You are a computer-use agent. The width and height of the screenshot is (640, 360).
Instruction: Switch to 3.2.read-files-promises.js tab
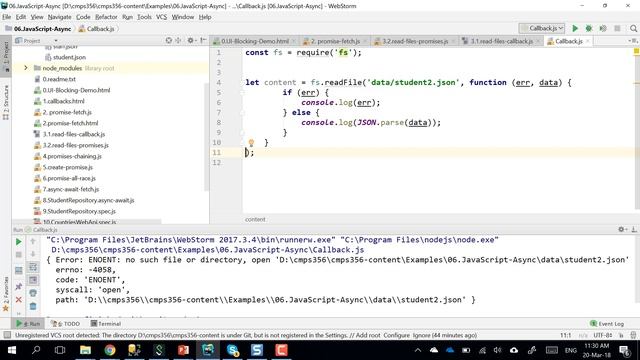pos(415,41)
